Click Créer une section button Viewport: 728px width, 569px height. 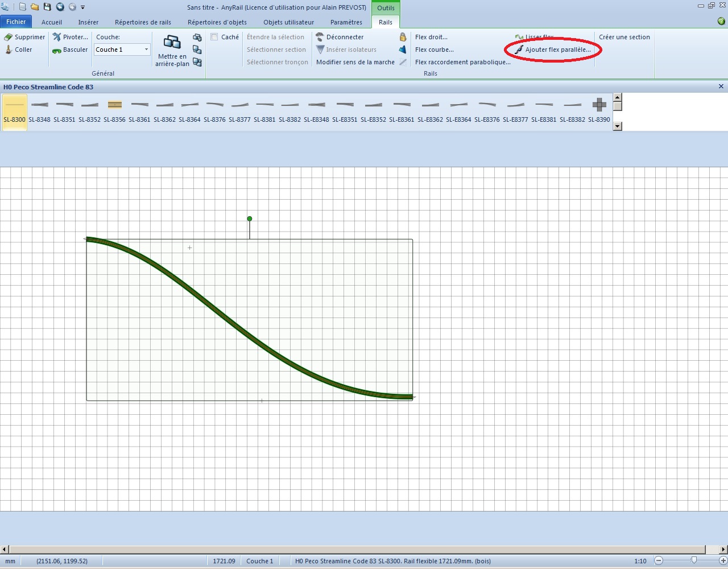pyautogui.click(x=624, y=37)
